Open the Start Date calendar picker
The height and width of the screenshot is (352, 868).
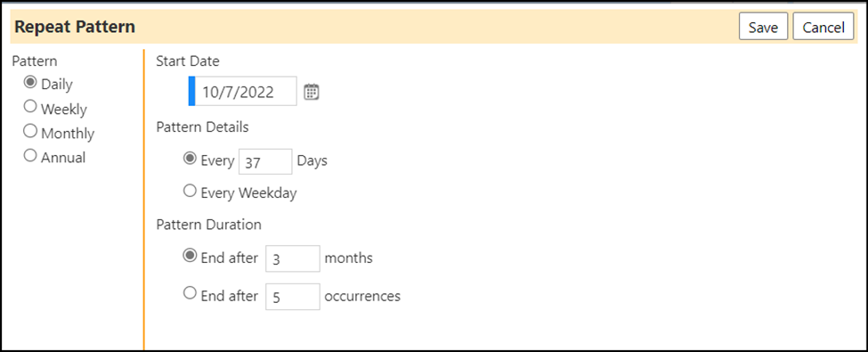coord(312,92)
